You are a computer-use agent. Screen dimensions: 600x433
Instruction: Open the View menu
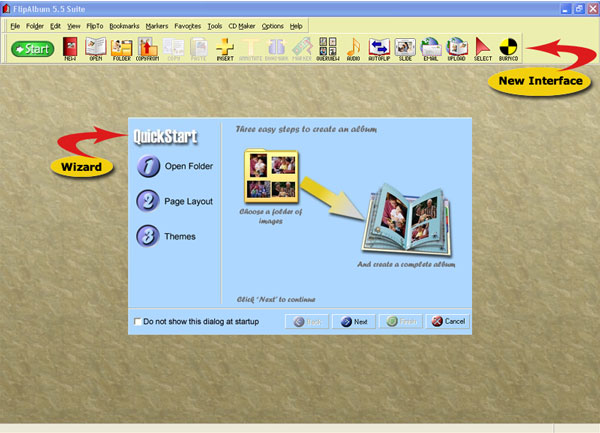[73, 26]
